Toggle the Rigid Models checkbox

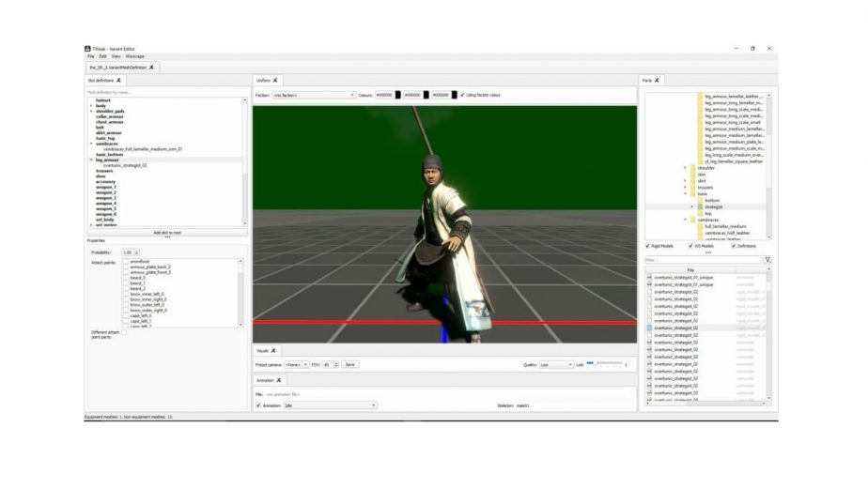(x=647, y=246)
